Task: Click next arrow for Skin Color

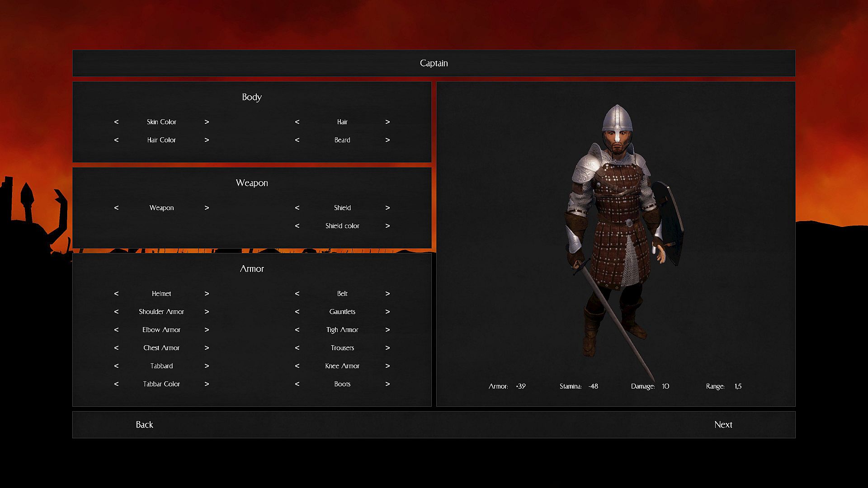Action: pos(207,122)
